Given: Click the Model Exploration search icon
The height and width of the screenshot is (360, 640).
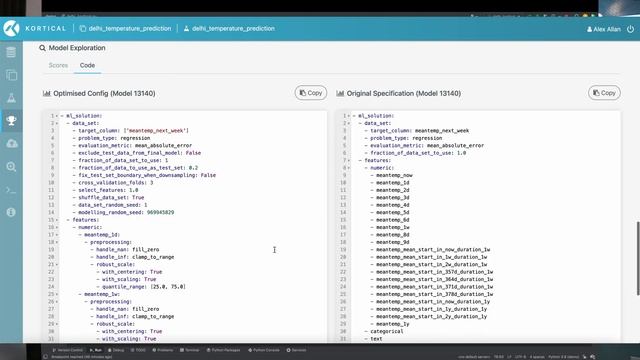Looking at the screenshot, I should tap(42, 48).
